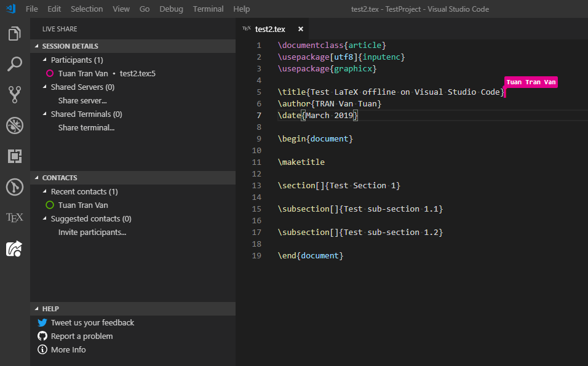
Task: Open the Selection menu
Action: point(87,9)
